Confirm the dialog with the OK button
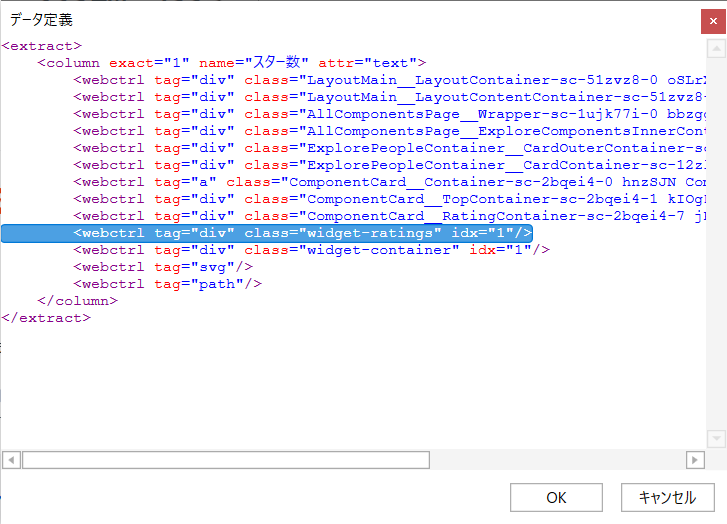Screen dimensions: 727x524 556,498
